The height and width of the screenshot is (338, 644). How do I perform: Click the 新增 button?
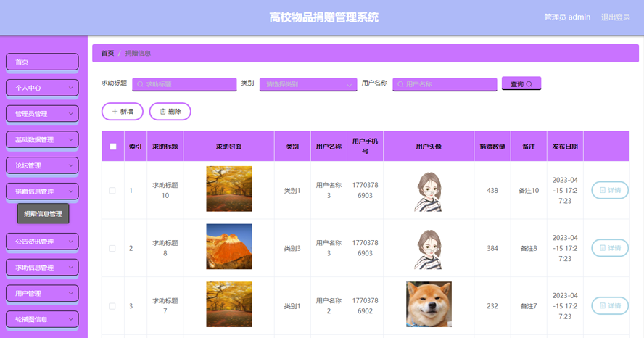point(123,111)
